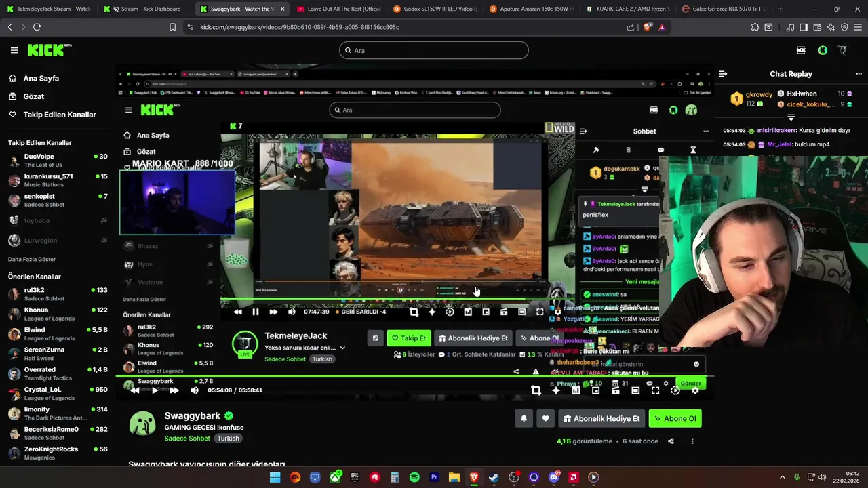Toggle follow heart for Swaggybark
Image resolution: width=868 pixels, height=488 pixels.
click(545, 419)
